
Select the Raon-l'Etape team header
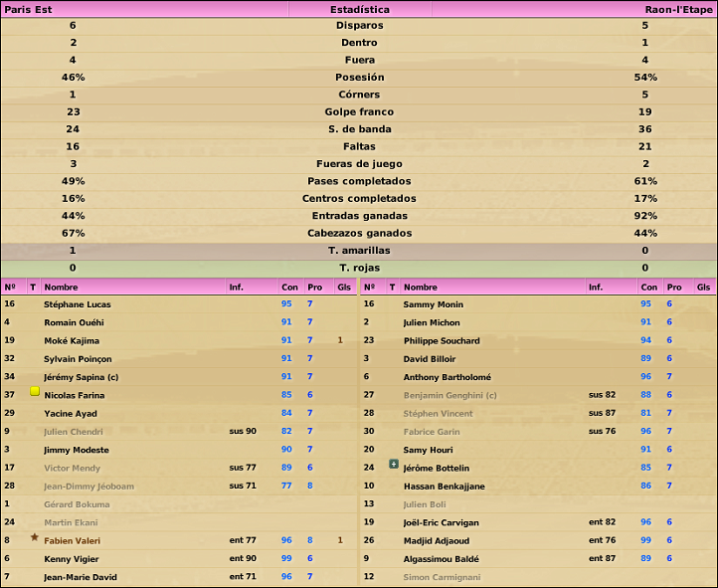click(678, 9)
